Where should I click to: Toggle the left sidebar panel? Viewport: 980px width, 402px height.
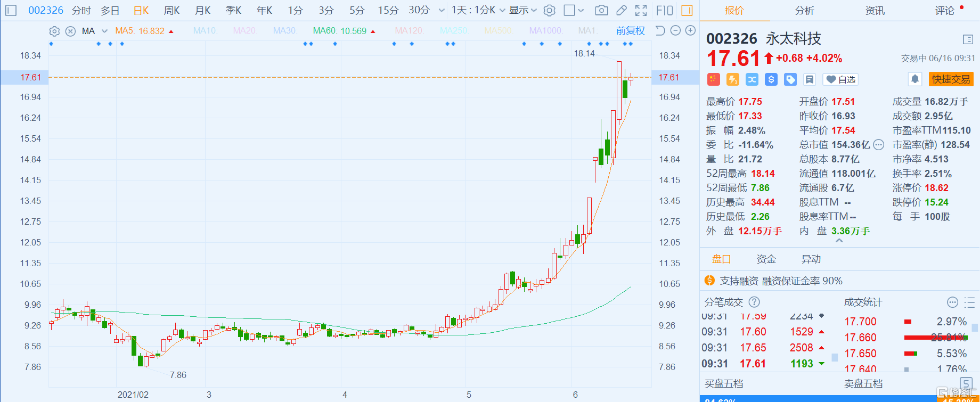click(11, 10)
